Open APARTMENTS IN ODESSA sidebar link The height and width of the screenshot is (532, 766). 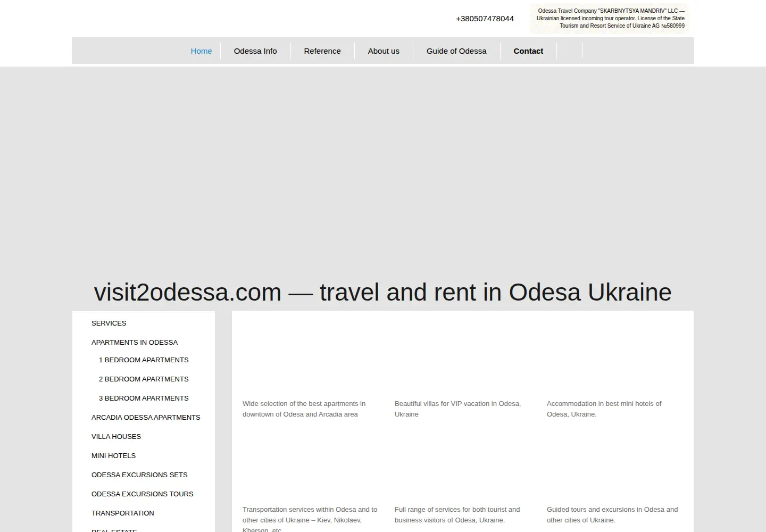tap(135, 343)
